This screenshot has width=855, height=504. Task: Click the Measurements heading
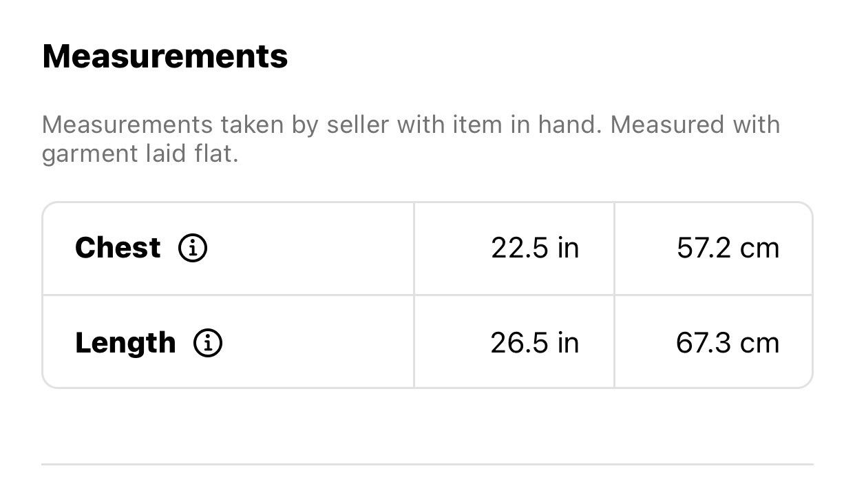click(165, 56)
